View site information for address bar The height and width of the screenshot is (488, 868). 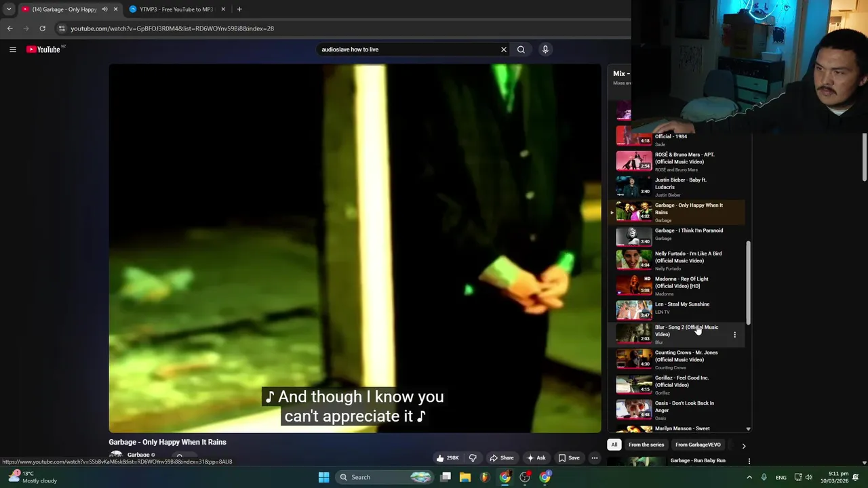pyautogui.click(x=62, y=28)
